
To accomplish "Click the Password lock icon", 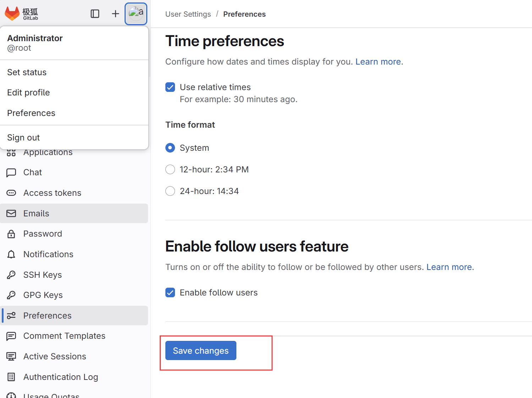I will click(11, 234).
